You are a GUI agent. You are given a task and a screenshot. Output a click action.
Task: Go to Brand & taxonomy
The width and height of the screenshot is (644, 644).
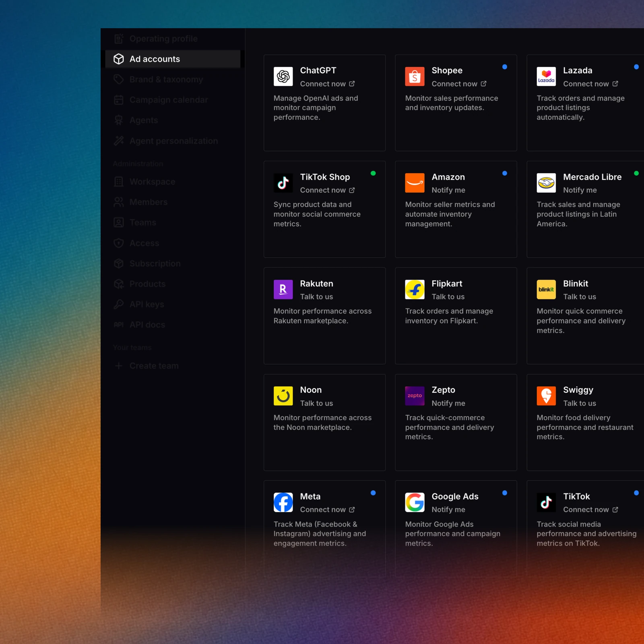point(173,79)
